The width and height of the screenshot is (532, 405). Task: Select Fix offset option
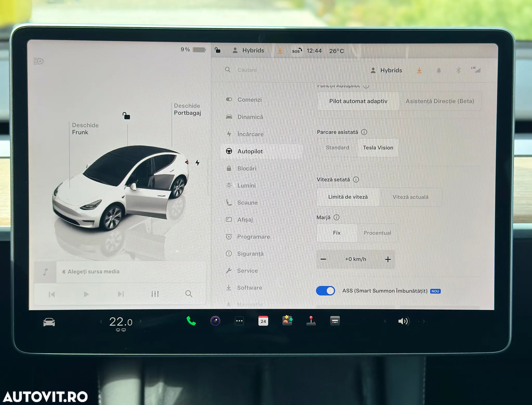(x=337, y=233)
